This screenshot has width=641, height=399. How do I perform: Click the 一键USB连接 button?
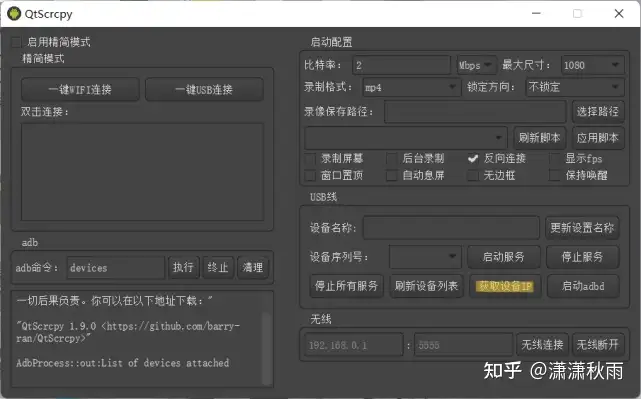pos(204,90)
